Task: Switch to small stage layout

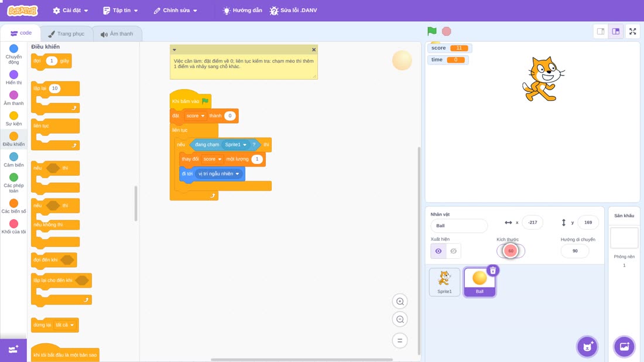Action: pos(601,31)
